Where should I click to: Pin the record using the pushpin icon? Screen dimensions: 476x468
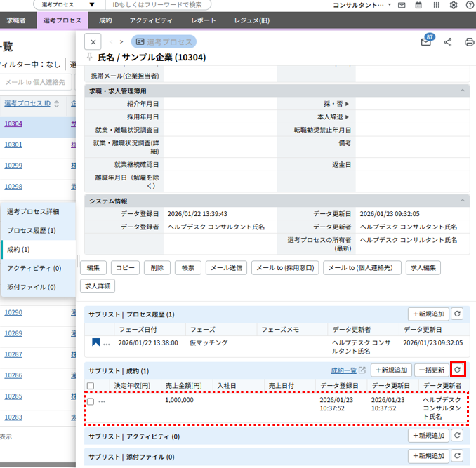point(89,57)
